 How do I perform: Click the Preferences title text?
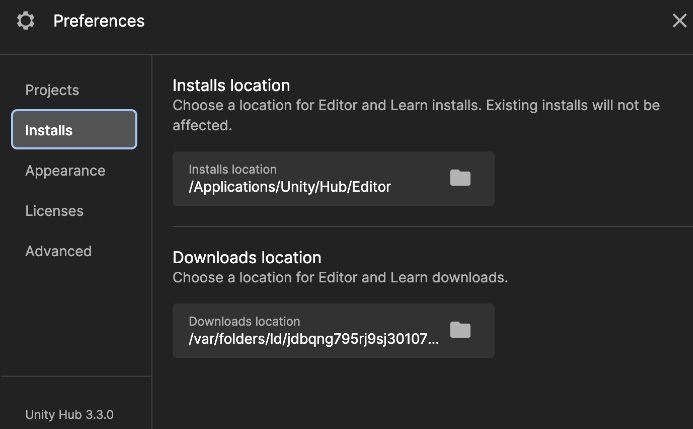pyautogui.click(x=99, y=21)
